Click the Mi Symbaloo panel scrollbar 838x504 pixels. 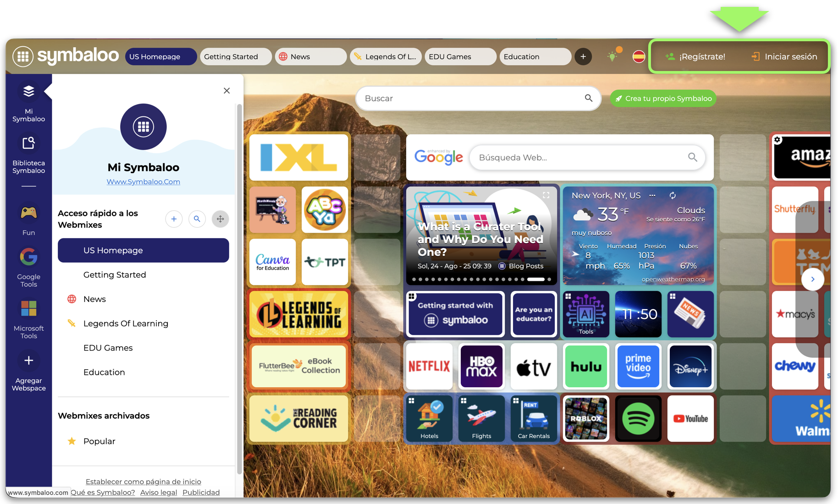point(239,289)
